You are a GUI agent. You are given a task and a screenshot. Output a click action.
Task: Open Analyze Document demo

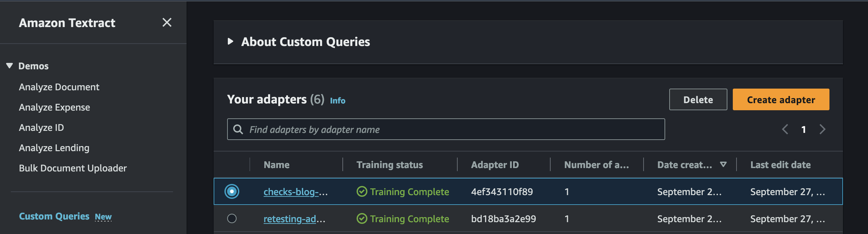(x=59, y=87)
